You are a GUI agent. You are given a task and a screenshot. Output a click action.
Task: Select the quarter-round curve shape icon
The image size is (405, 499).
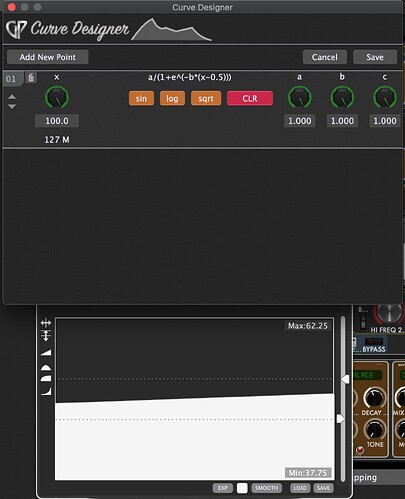46,378
